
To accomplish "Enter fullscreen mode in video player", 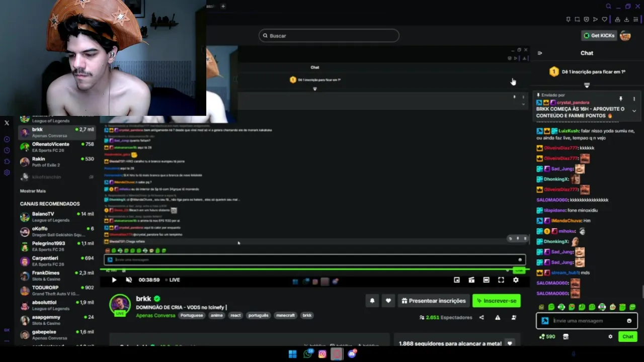I will click(501, 280).
